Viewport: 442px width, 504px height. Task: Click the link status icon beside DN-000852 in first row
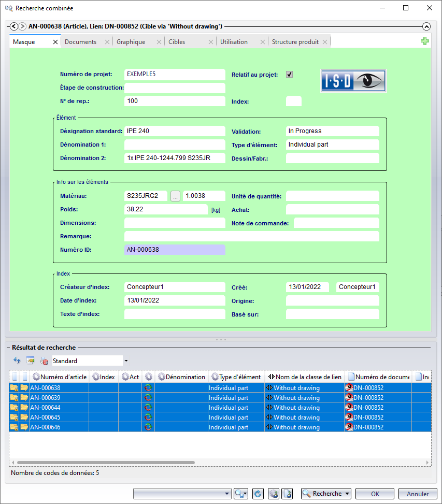pyautogui.click(x=349, y=388)
